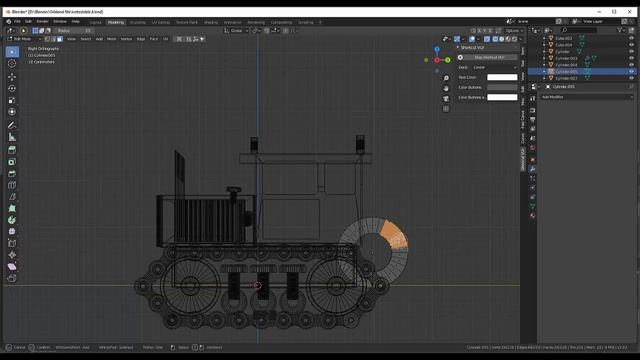Hide Cylinder.003 in outliner
Screen dimensions: 640x360
[631, 58]
